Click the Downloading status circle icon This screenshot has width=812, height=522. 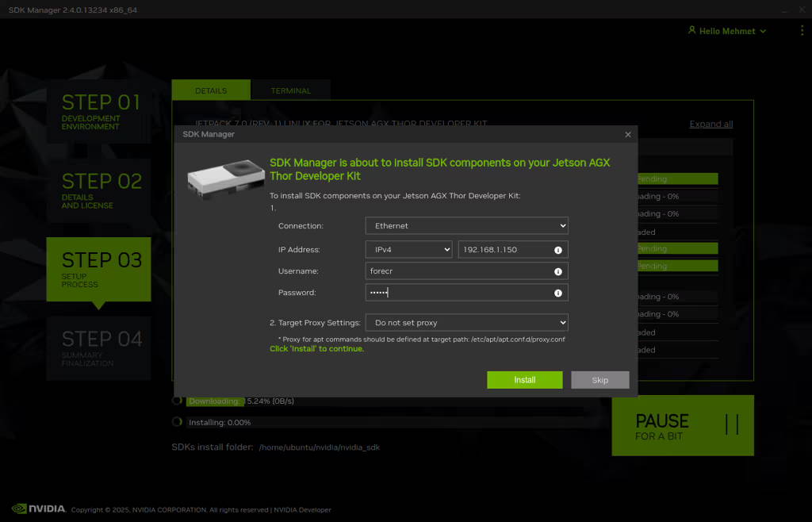(x=177, y=401)
